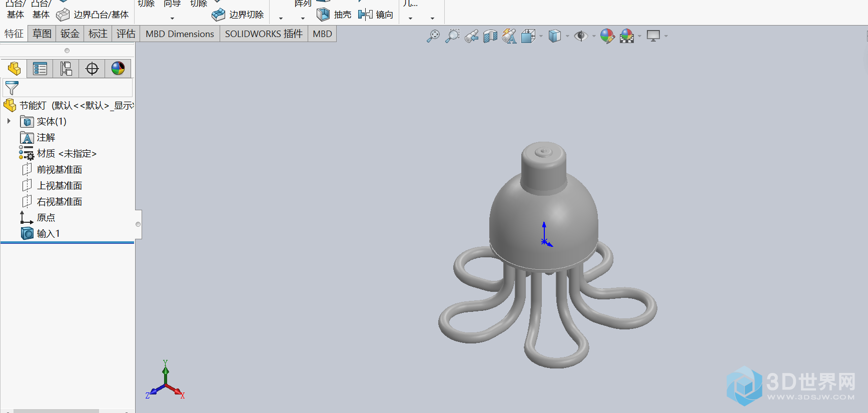
Task: Select the Zoom to Area magnifier
Action: pyautogui.click(x=452, y=36)
